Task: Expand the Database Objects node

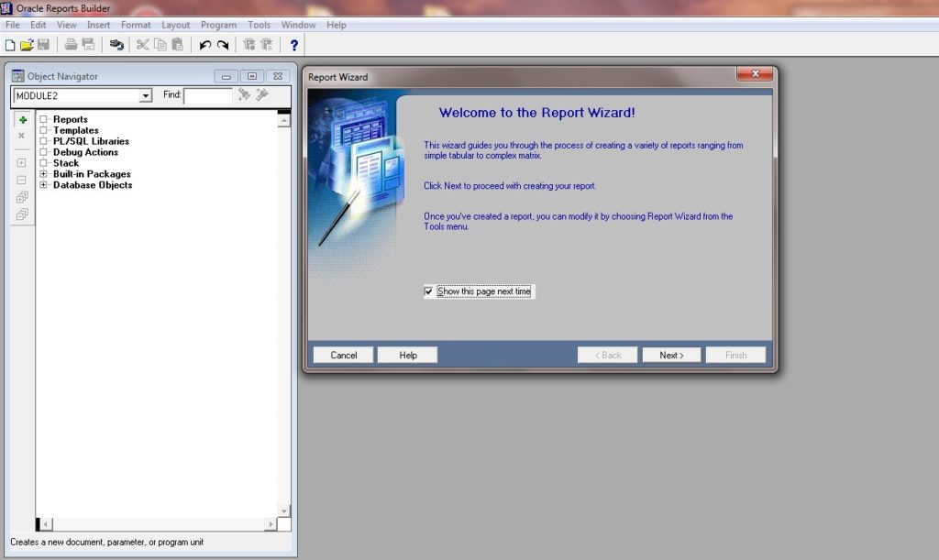Action: [x=42, y=184]
